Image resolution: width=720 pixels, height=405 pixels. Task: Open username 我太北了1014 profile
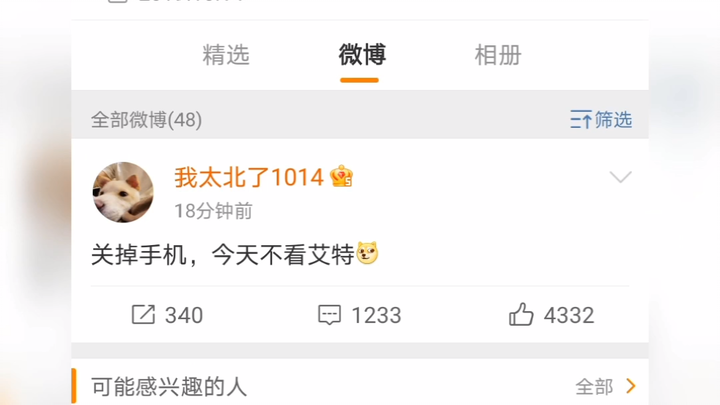249,177
